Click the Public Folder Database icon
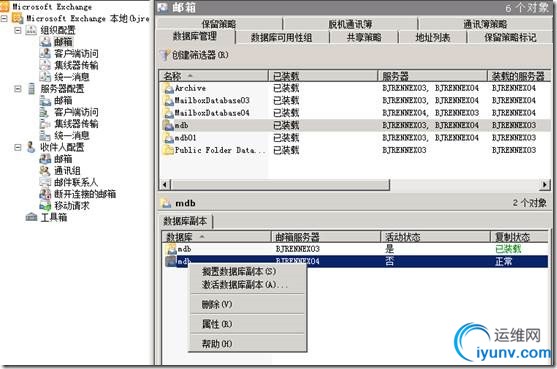The height and width of the screenshot is (369, 557). click(168, 150)
